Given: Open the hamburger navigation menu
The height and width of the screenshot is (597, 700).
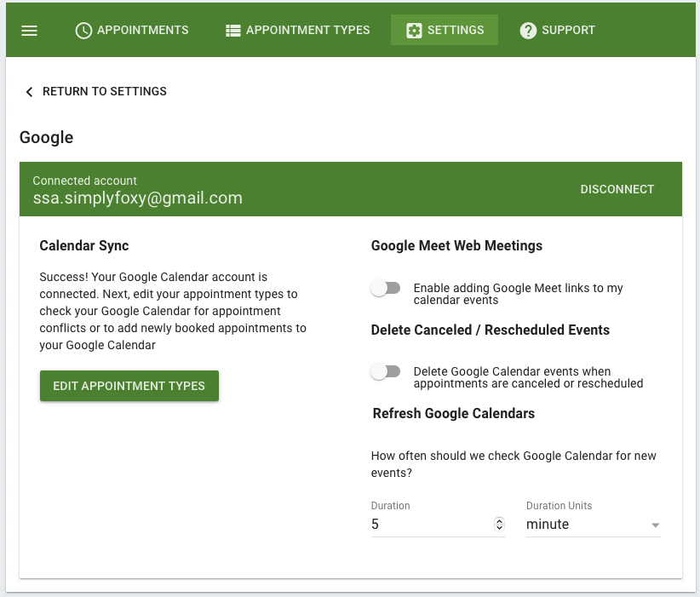Looking at the screenshot, I should pyautogui.click(x=30, y=31).
